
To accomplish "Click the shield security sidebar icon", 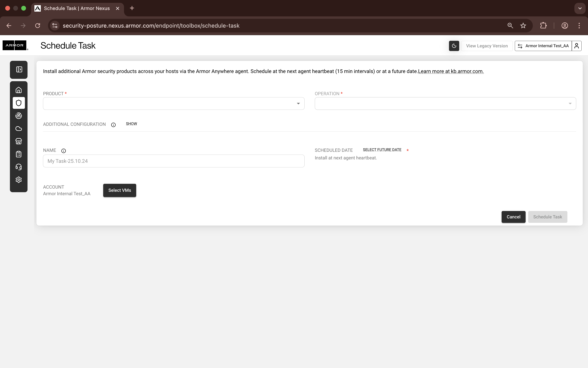I will (x=19, y=103).
